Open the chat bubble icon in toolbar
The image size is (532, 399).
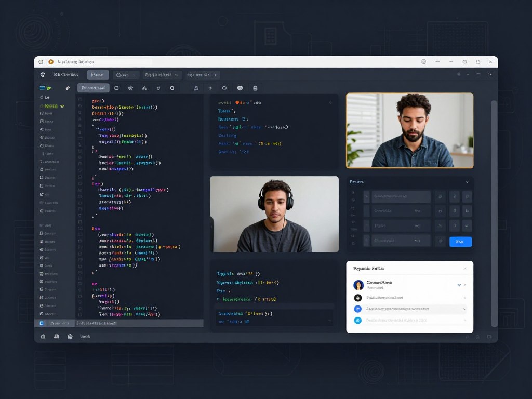click(x=240, y=88)
